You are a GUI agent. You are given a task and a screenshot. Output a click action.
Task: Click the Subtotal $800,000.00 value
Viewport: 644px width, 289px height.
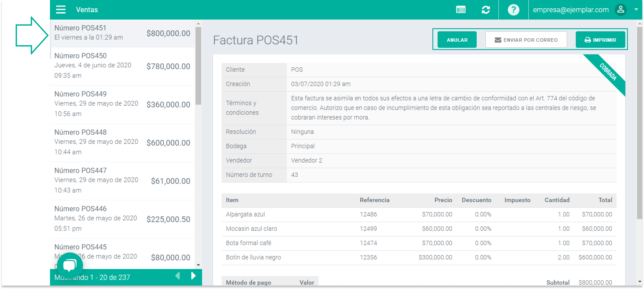595,282
